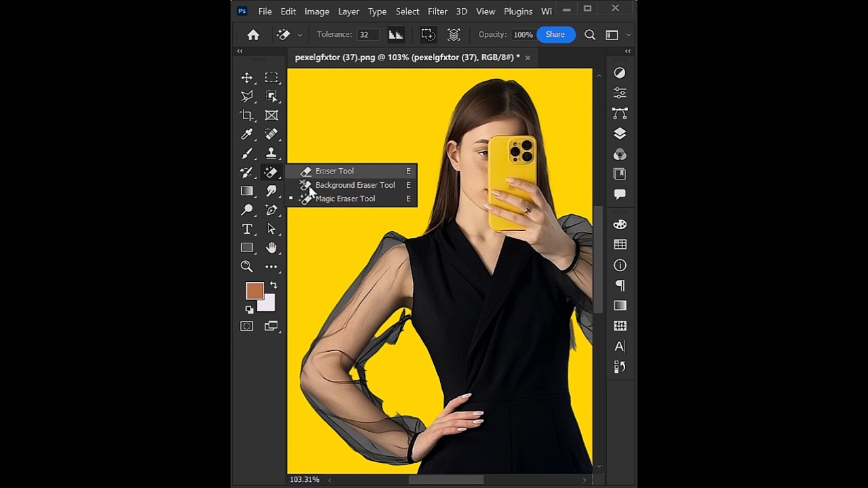Click the Magic Eraser tool in toolbar
868x488 pixels.
point(271,172)
